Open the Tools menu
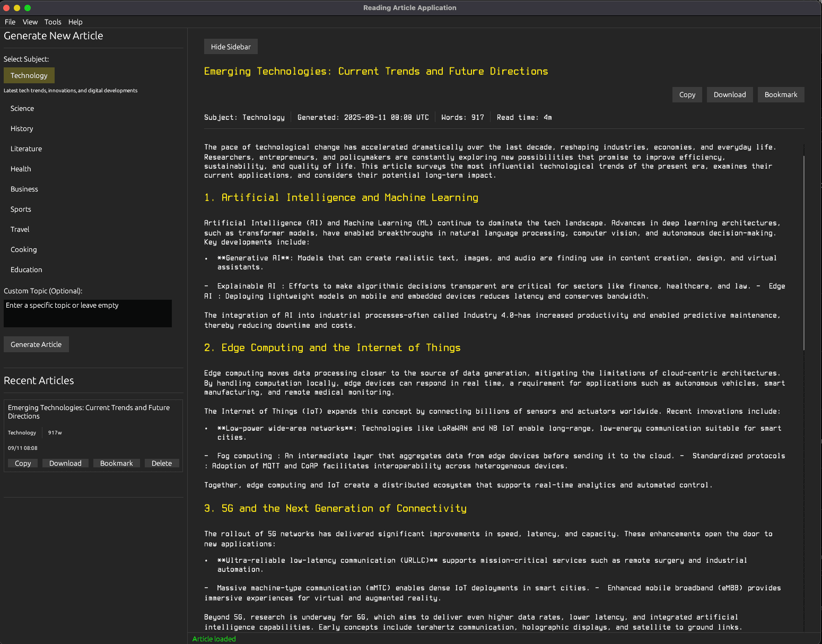 (53, 22)
